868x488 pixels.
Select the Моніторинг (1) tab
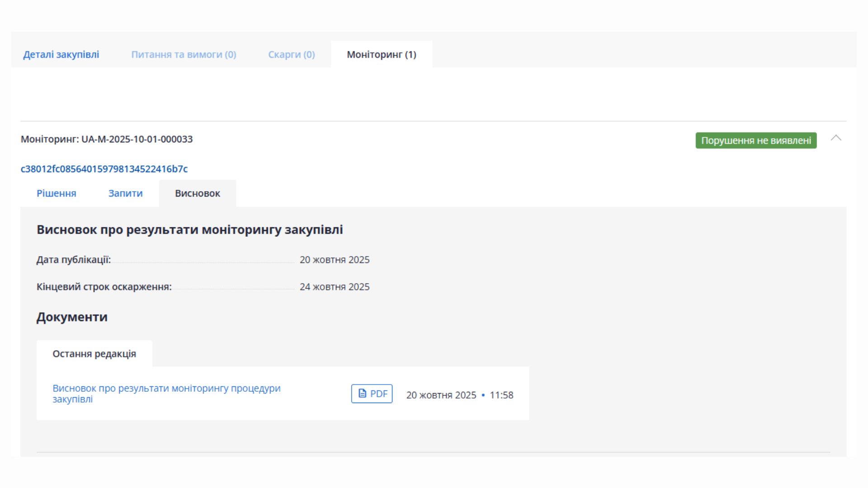pyautogui.click(x=381, y=55)
